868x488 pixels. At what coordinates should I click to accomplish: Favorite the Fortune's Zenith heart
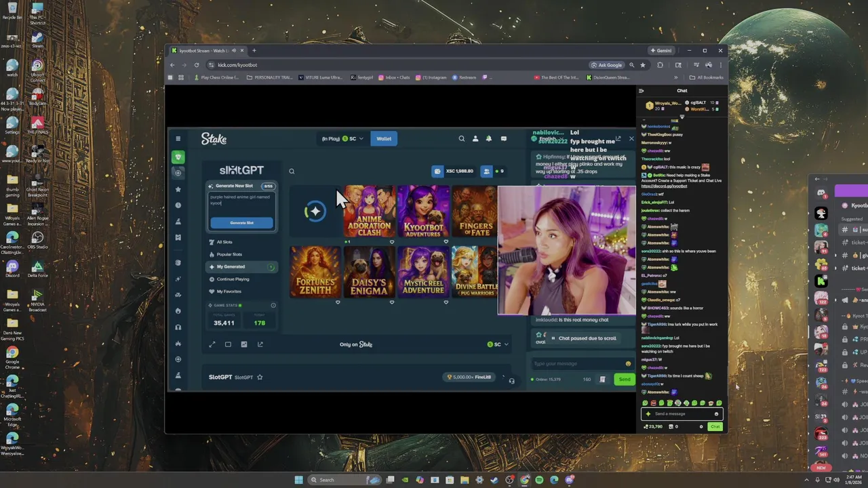click(x=338, y=302)
